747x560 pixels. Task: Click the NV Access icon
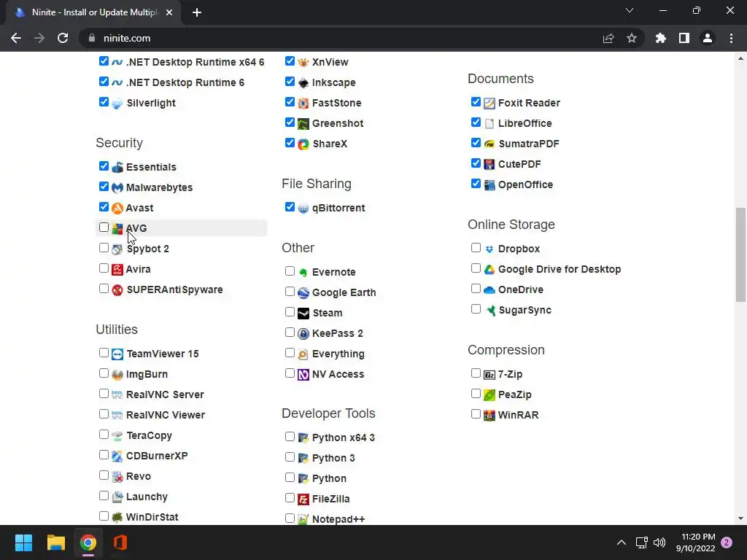[x=303, y=375]
